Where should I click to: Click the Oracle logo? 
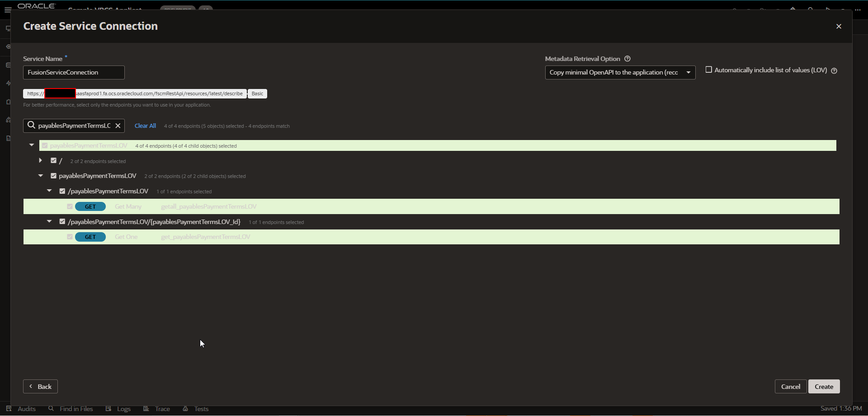[36, 6]
